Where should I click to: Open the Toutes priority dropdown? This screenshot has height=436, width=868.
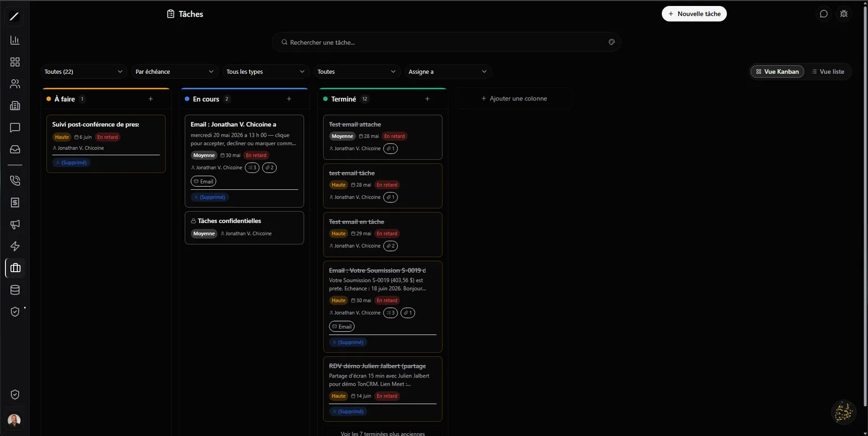point(357,72)
